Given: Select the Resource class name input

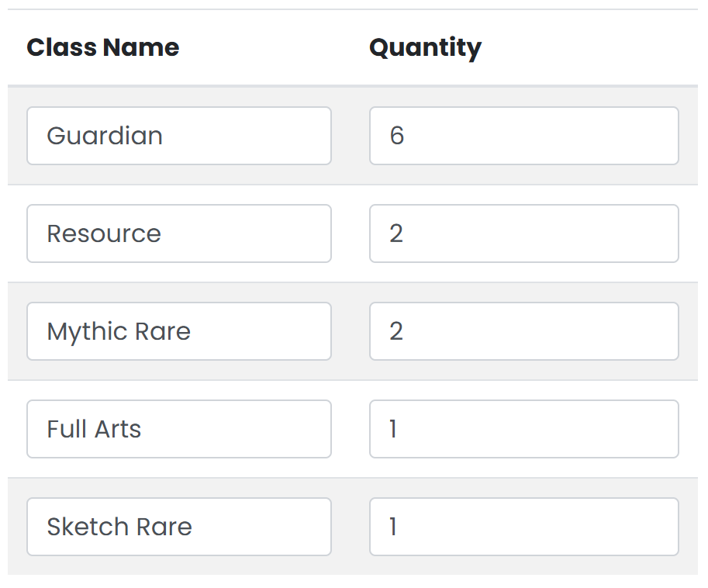Looking at the screenshot, I should 178,233.
